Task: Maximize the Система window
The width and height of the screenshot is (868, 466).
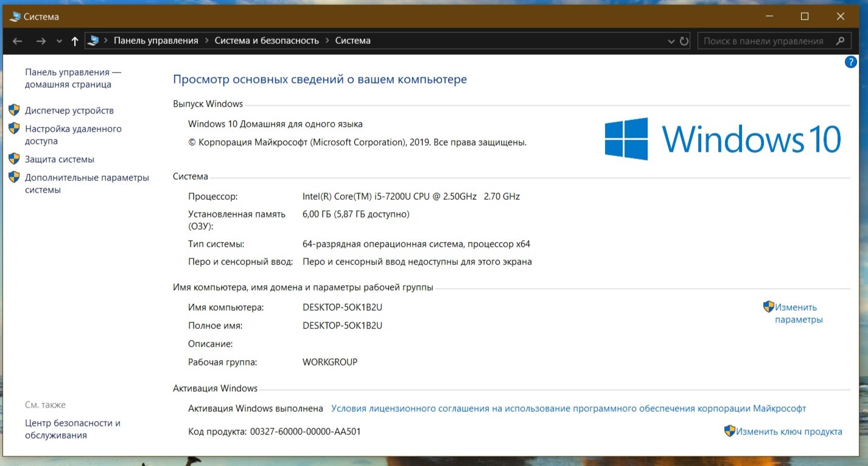Action: coord(805,16)
